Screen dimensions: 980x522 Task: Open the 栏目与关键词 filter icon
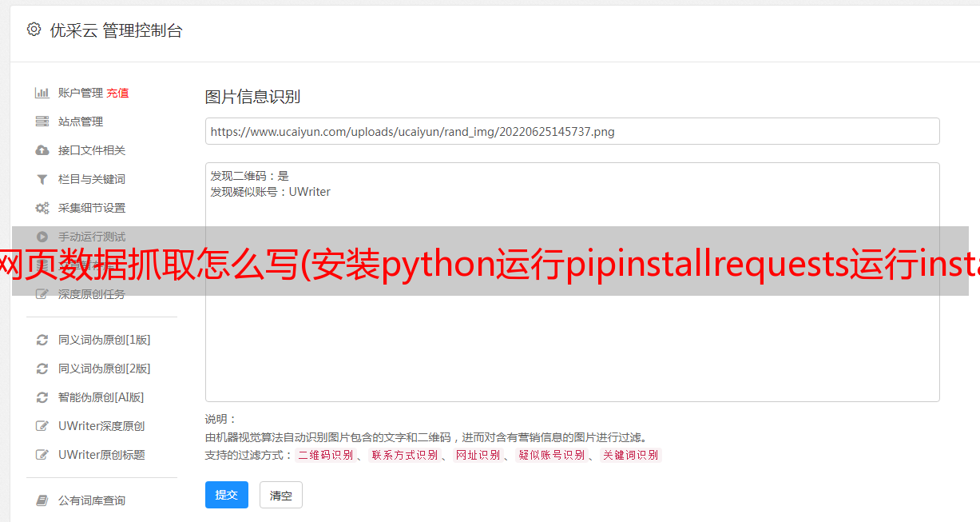coord(42,179)
